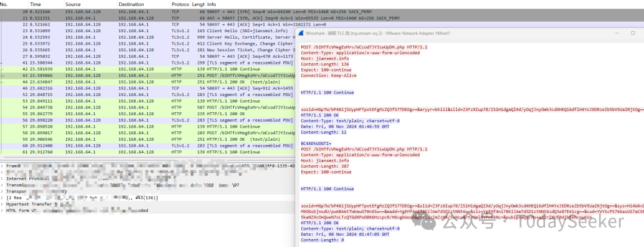Select packet 54 POST with length 507

(148, 107)
